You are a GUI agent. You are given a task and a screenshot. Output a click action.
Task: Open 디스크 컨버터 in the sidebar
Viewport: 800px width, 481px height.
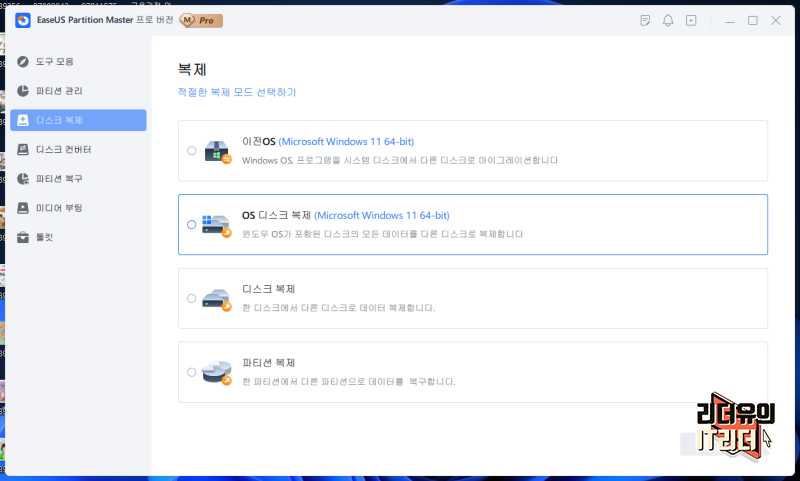[78, 149]
